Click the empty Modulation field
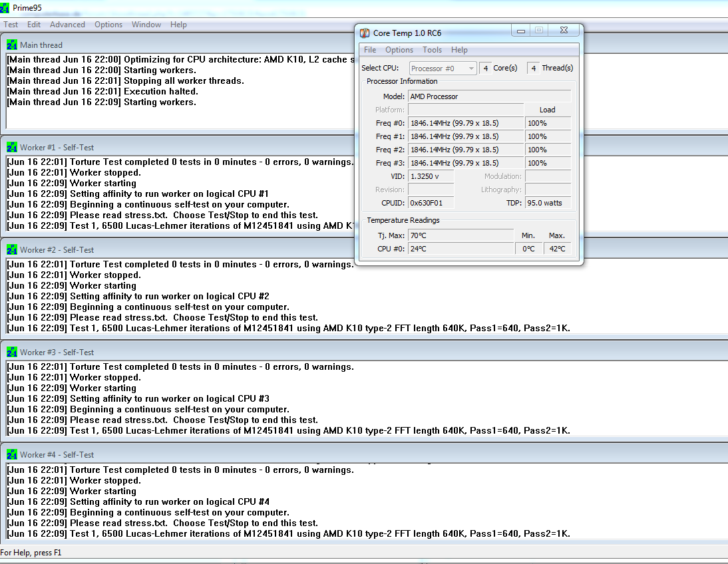The height and width of the screenshot is (564, 728). (x=548, y=176)
